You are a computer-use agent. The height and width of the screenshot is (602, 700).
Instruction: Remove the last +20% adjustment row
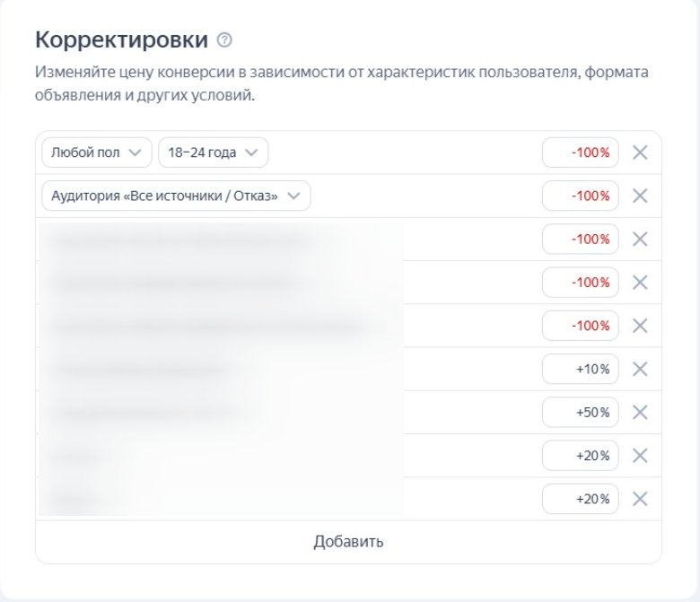tap(640, 499)
